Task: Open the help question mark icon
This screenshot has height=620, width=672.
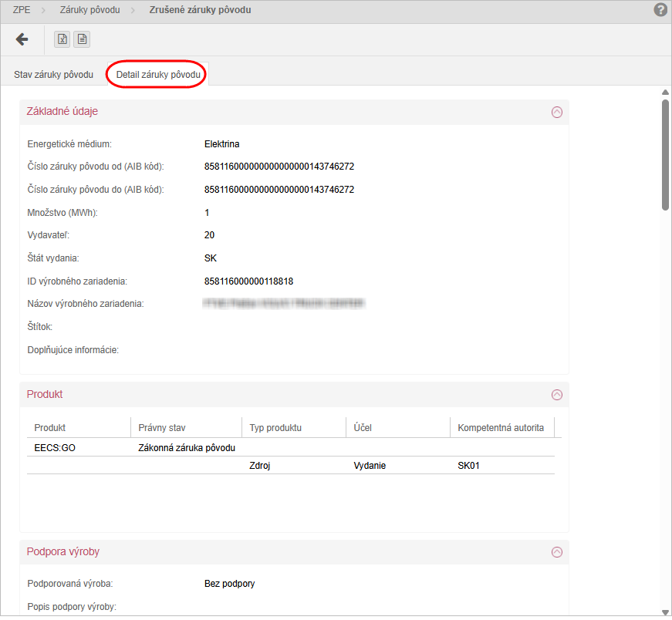Action: 660,10
